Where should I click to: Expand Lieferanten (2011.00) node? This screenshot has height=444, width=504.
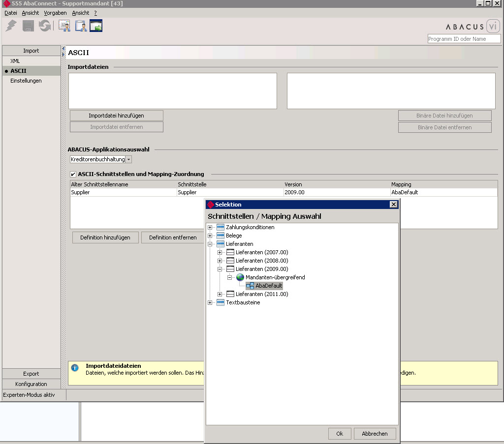220,294
